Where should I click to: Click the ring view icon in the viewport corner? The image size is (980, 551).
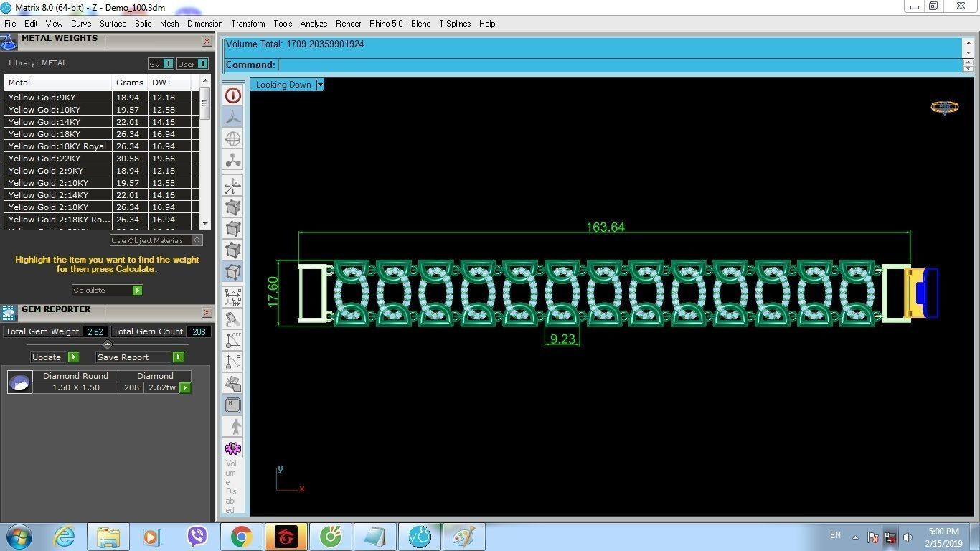tap(944, 108)
